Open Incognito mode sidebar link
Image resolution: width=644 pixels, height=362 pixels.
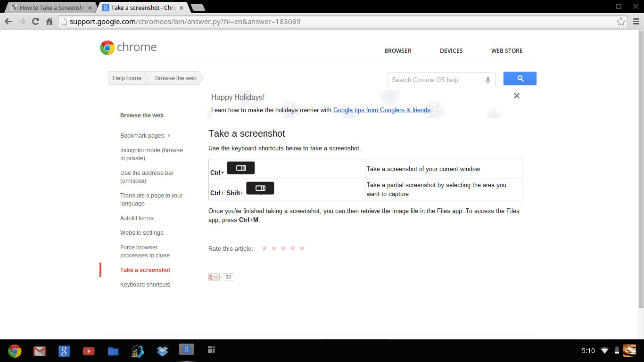[x=151, y=154]
